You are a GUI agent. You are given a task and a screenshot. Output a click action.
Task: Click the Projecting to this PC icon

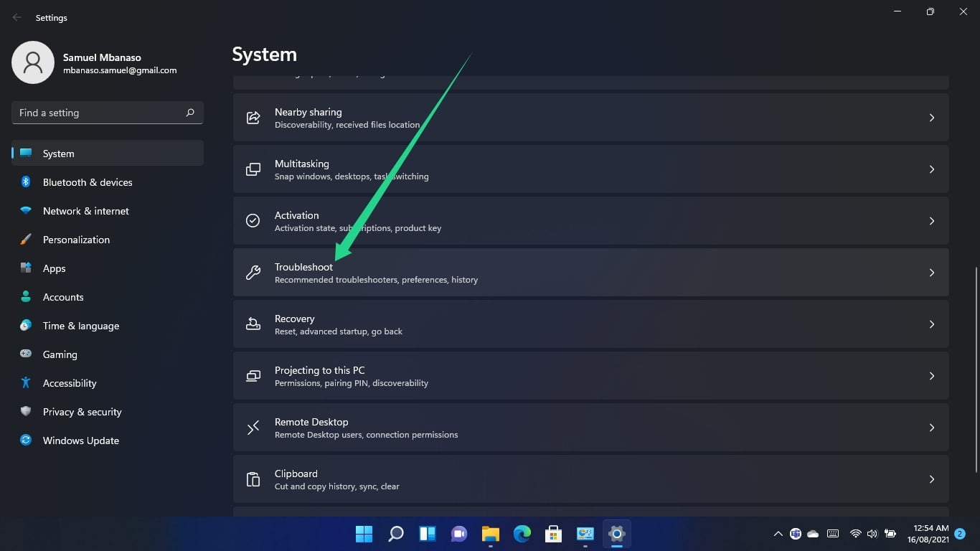pyautogui.click(x=253, y=375)
